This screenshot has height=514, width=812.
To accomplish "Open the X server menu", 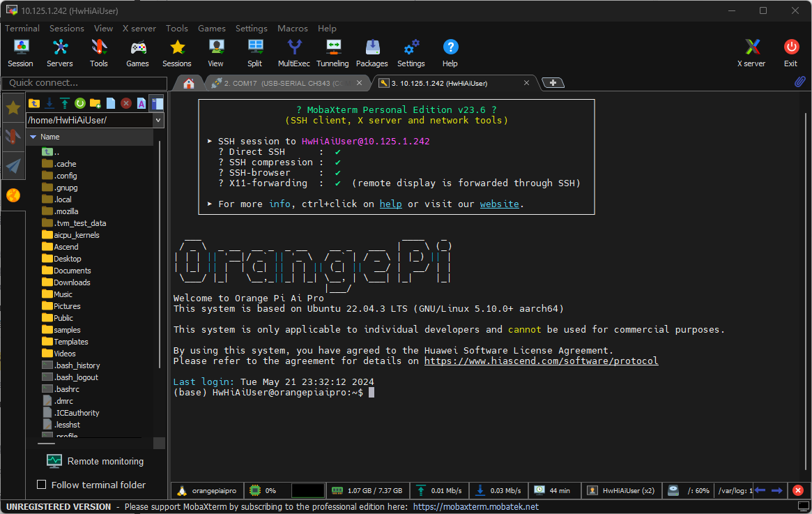I will click(139, 29).
